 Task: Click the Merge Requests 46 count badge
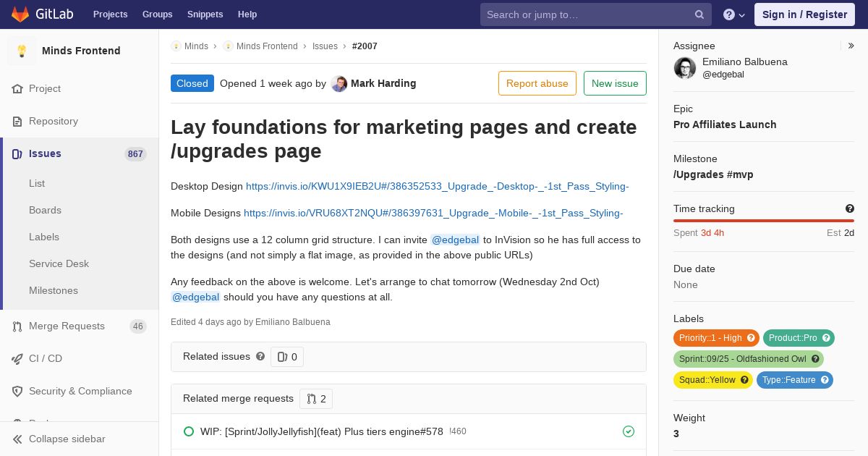[x=138, y=326]
